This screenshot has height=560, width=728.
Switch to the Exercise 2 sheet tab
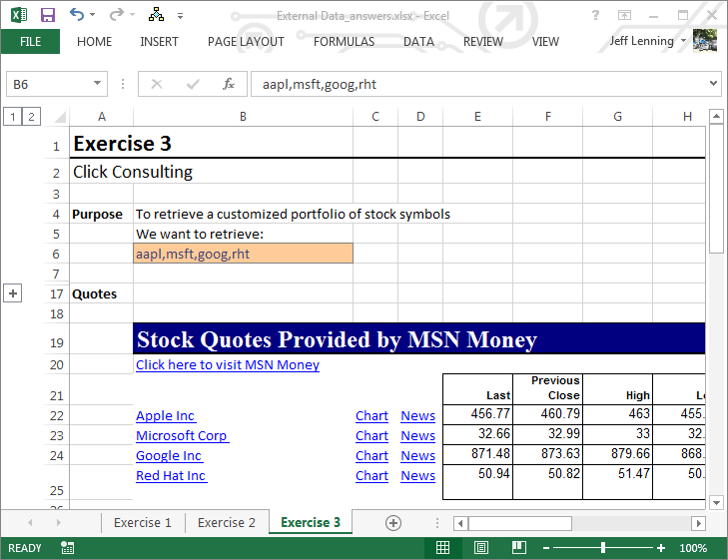pos(226,523)
